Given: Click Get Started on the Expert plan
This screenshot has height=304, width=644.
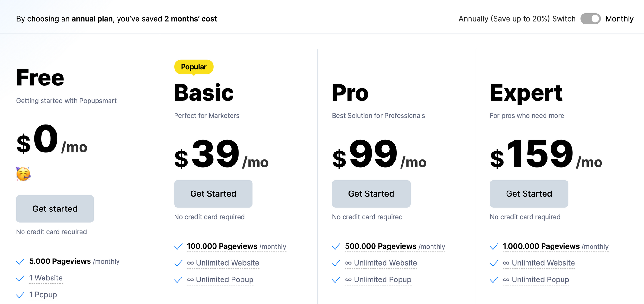Looking at the screenshot, I should [529, 194].
